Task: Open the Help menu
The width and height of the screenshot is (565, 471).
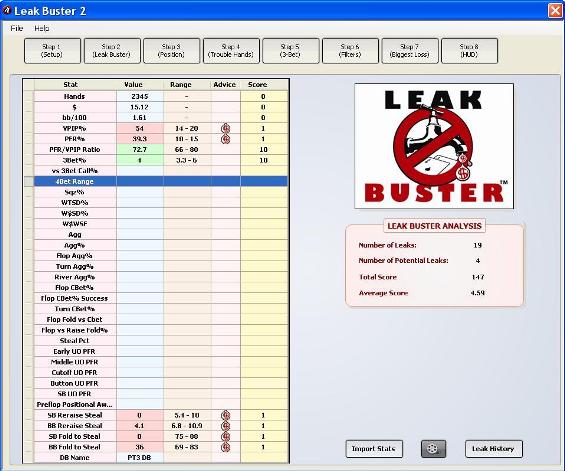Action: [42, 28]
